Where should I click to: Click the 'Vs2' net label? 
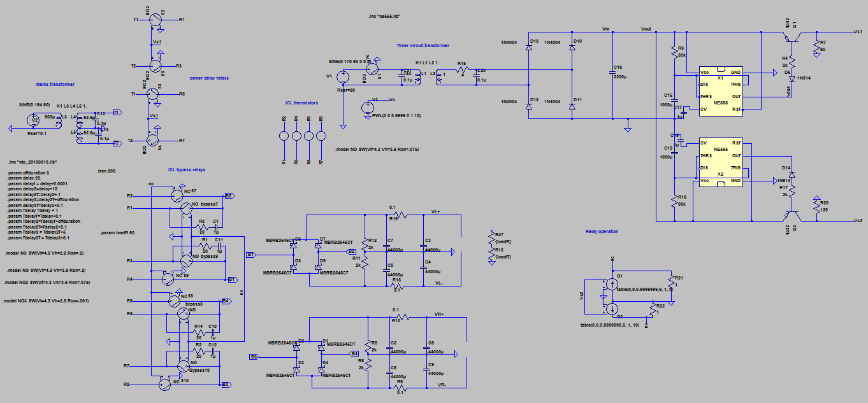click(858, 220)
